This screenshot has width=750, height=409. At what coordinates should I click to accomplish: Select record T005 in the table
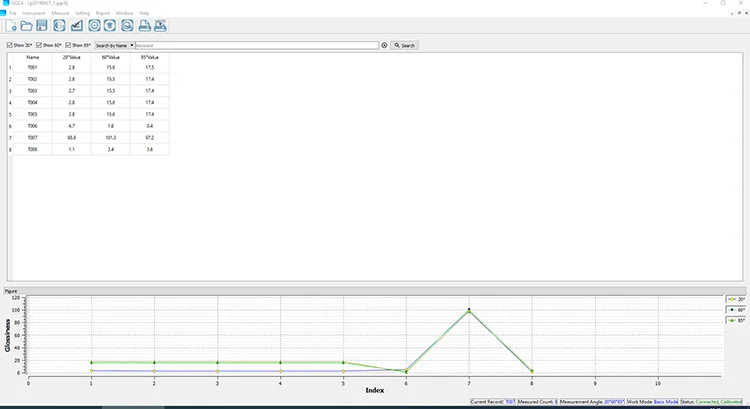point(33,114)
